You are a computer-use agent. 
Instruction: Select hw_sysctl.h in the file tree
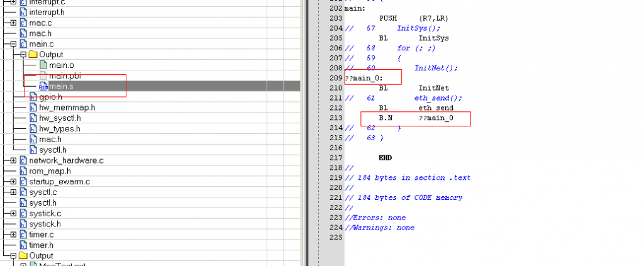point(60,118)
